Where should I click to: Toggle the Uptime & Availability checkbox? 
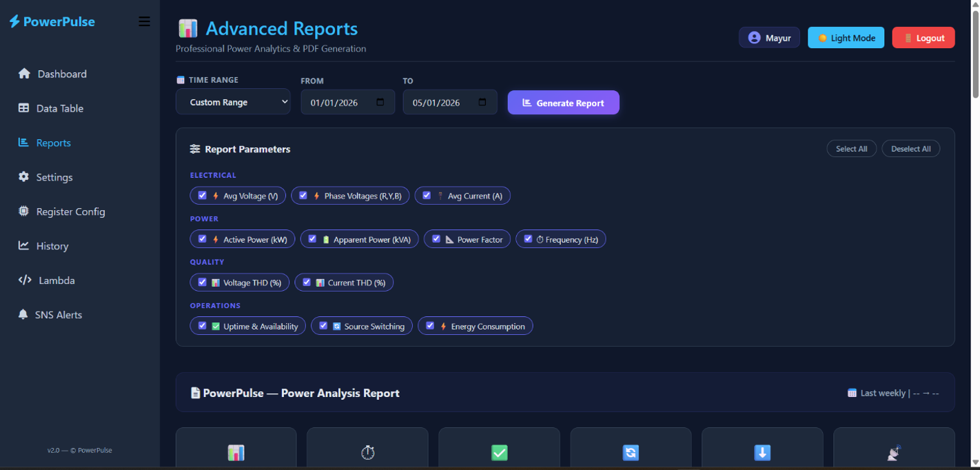[x=202, y=326]
